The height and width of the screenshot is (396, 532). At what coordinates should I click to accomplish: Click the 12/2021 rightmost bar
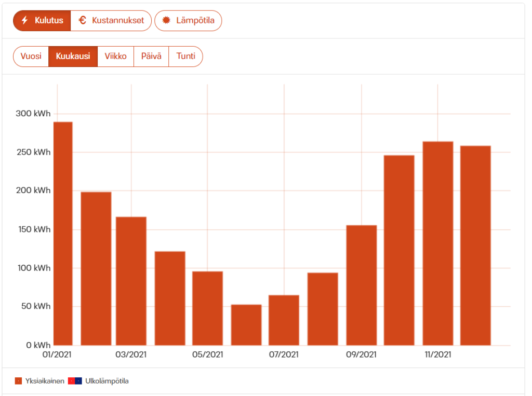click(476, 246)
